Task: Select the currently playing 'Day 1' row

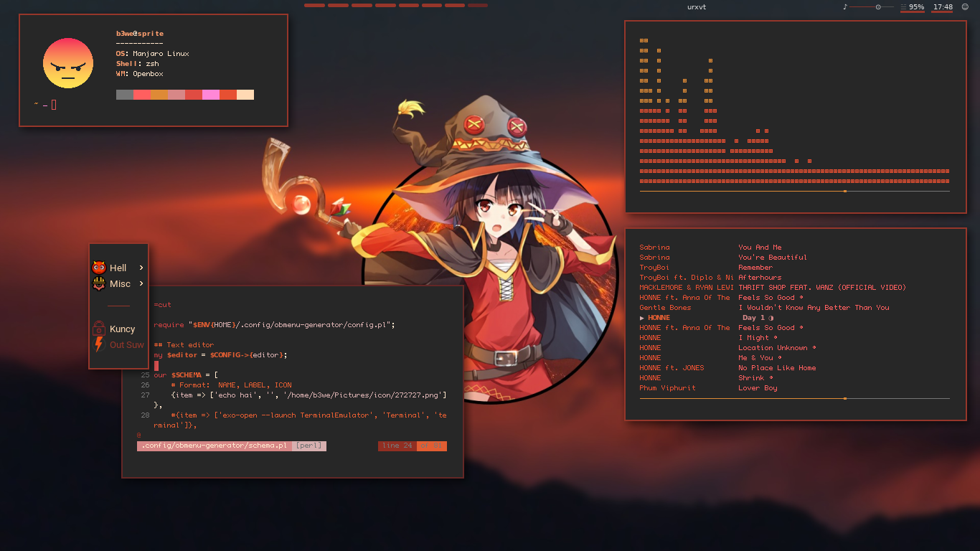Action: [x=794, y=318]
